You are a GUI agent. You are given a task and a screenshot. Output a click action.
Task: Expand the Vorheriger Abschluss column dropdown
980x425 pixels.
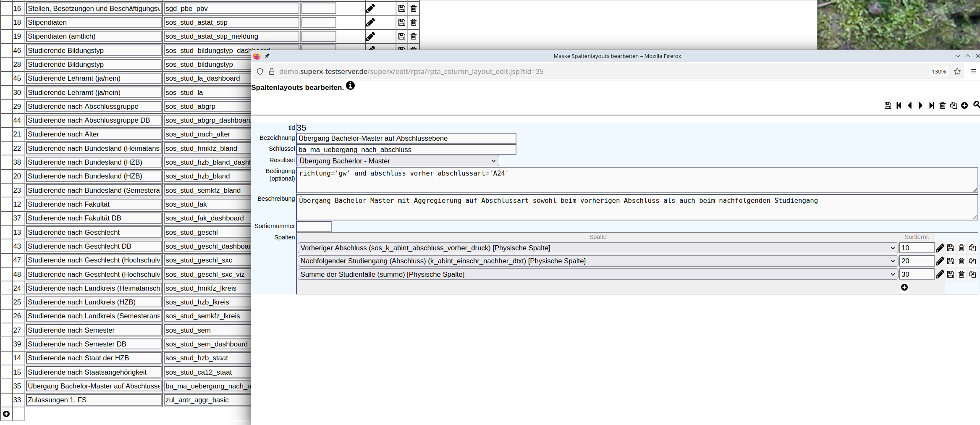597,248
